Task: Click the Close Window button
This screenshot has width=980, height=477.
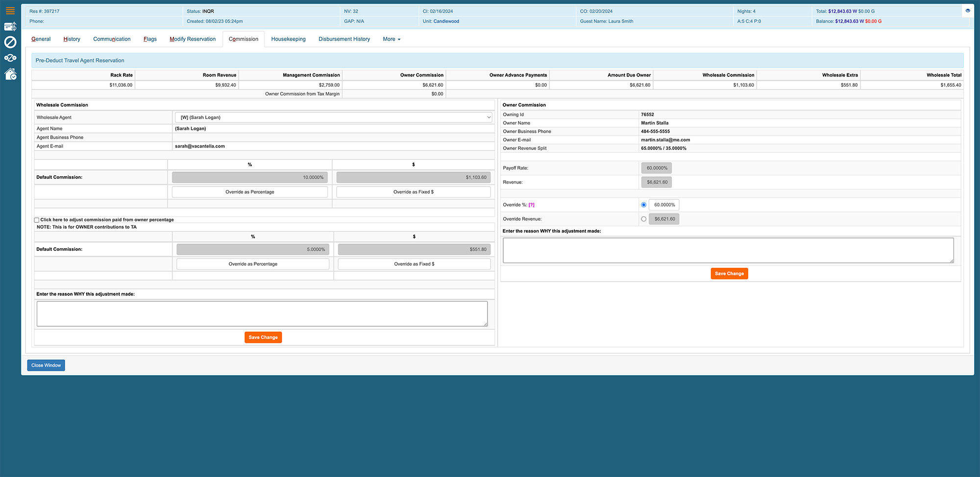Action: [46, 365]
